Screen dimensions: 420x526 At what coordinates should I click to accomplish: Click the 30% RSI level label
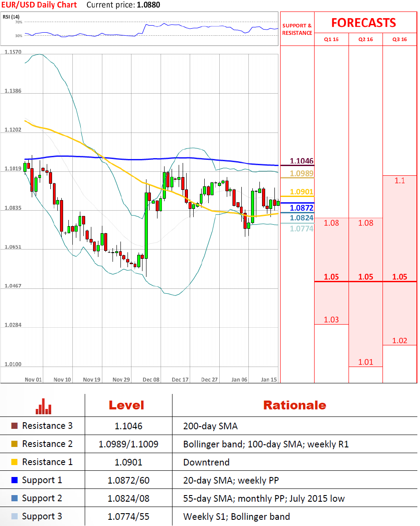19,36
